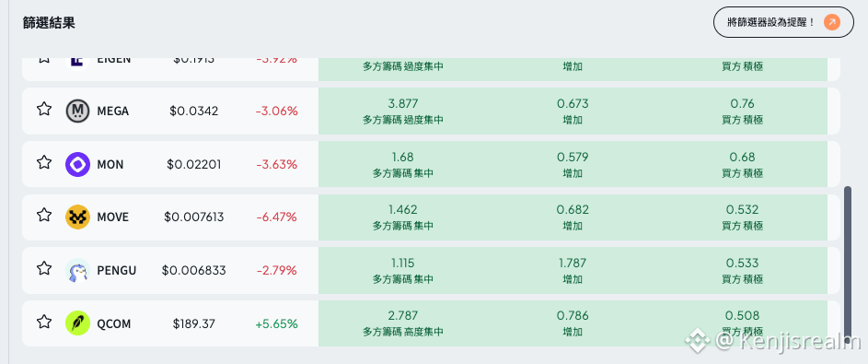Viewport: 868px width, 364px height.
Task: Click the orange arrow icon on alert button
Action: tap(831, 22)
